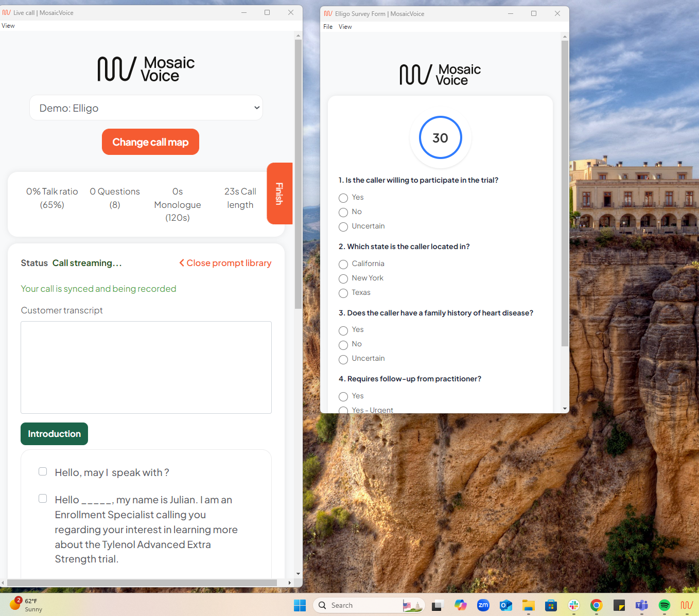699x616 pixels.
Task: Click the Change call map button
Action: pos(150,142)
